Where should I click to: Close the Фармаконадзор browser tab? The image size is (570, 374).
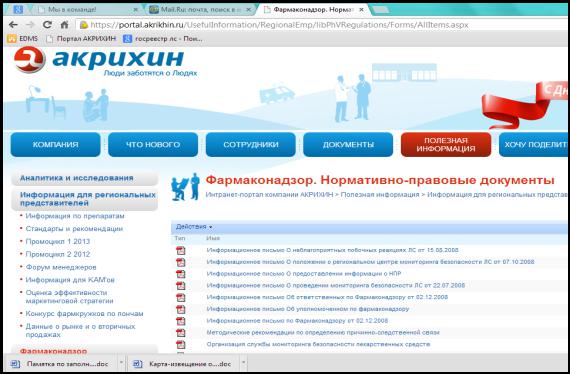[x=361, y=10]
